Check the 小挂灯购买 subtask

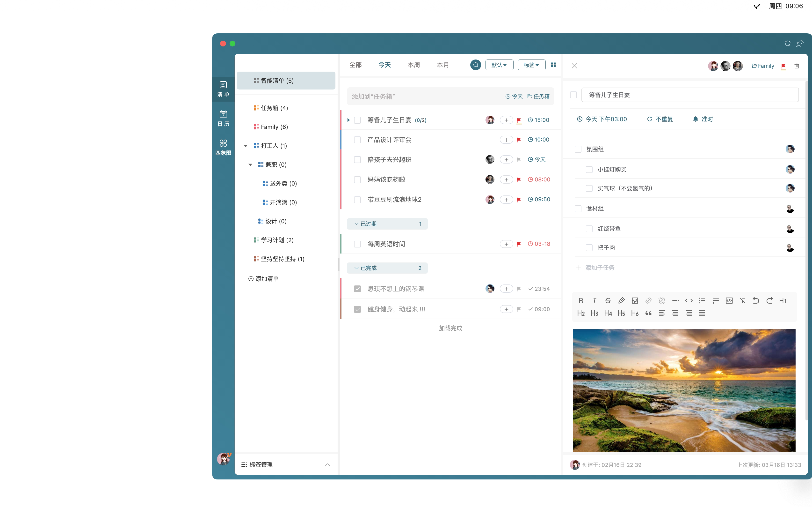(x=589, y=170)
